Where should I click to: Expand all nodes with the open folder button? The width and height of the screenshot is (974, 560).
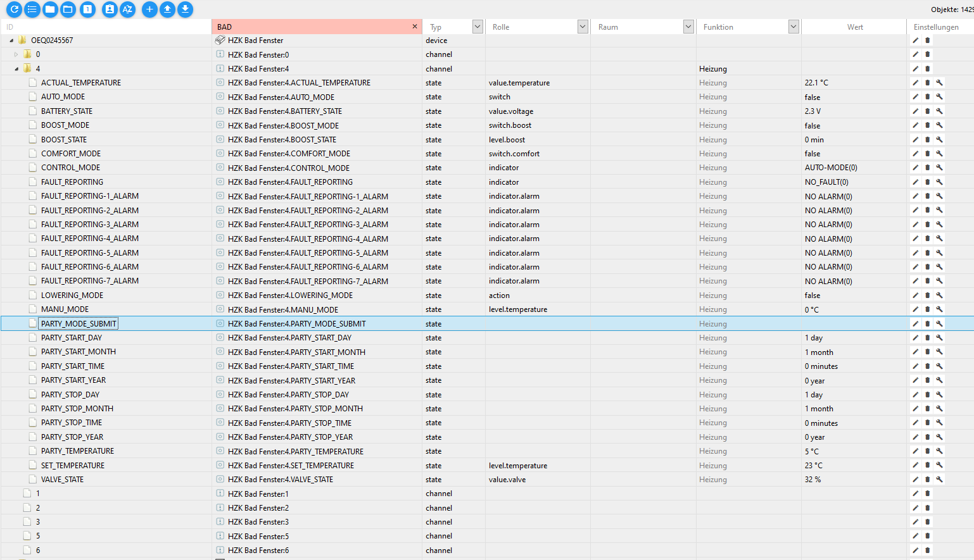coord(68,9)
